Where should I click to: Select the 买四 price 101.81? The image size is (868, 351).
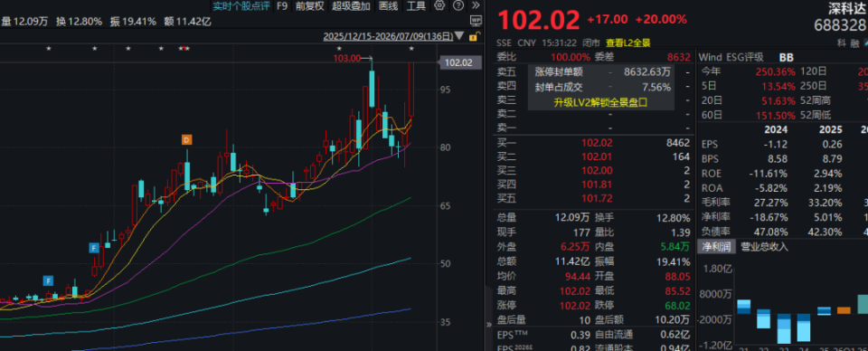[x=596, y=185]
